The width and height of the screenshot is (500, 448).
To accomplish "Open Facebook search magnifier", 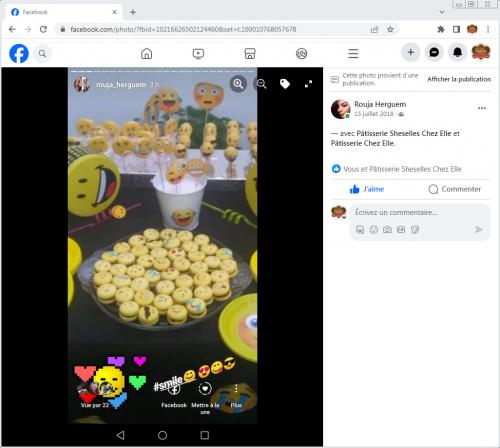I will [x=42, y=53].
